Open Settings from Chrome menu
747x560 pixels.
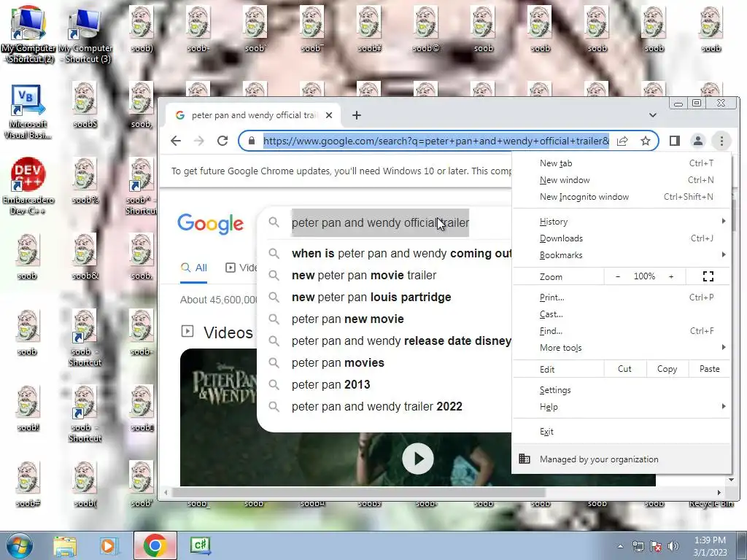tap(622, 390)
